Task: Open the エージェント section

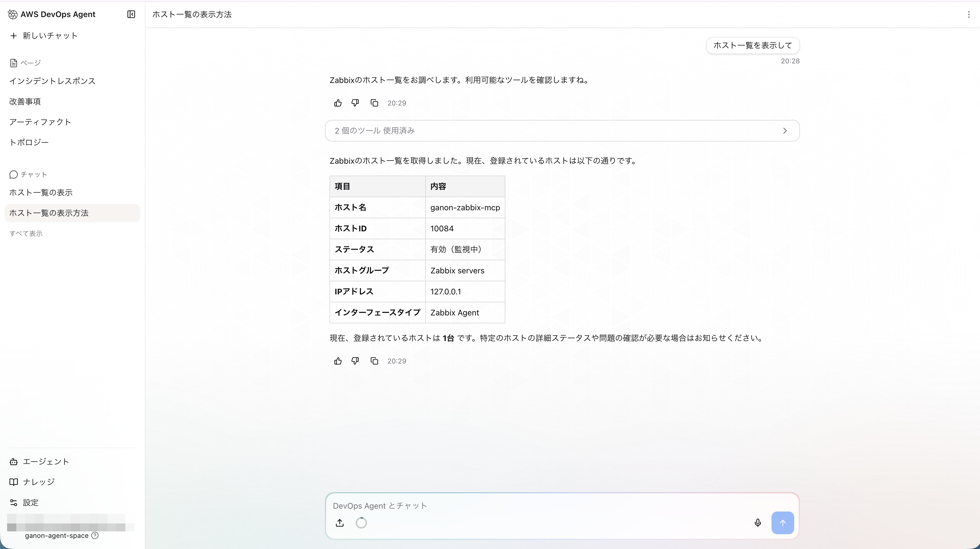Action: tap(39, 461)
